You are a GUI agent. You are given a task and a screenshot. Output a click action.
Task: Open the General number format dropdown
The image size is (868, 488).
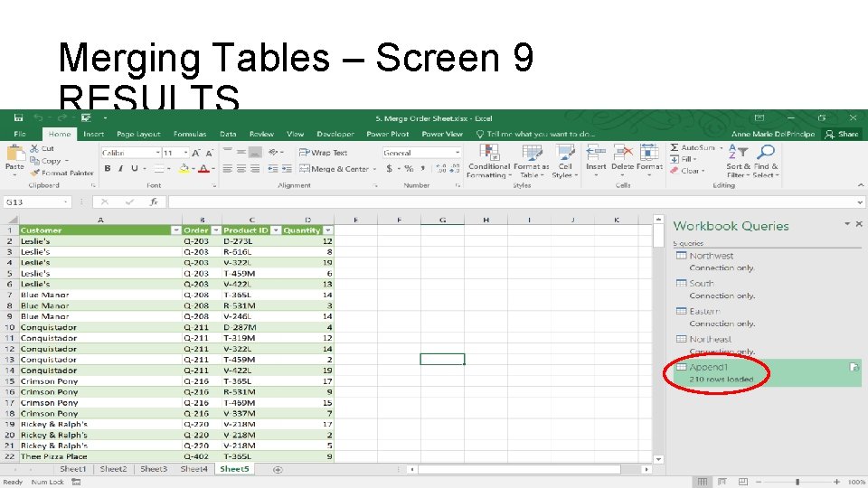click(458, 153)
